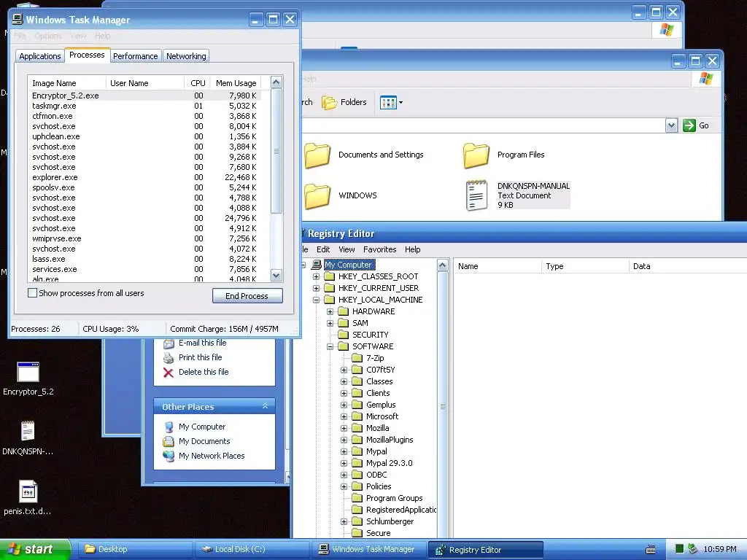Sort processes by Mem Usage column

pyautogui.click(x=236, y=83)
